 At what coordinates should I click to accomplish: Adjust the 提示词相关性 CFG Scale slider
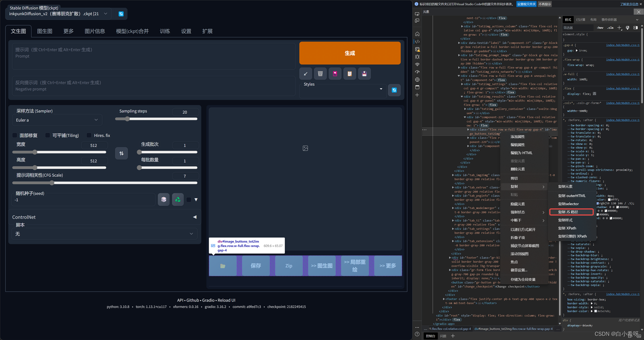(105, 183)
